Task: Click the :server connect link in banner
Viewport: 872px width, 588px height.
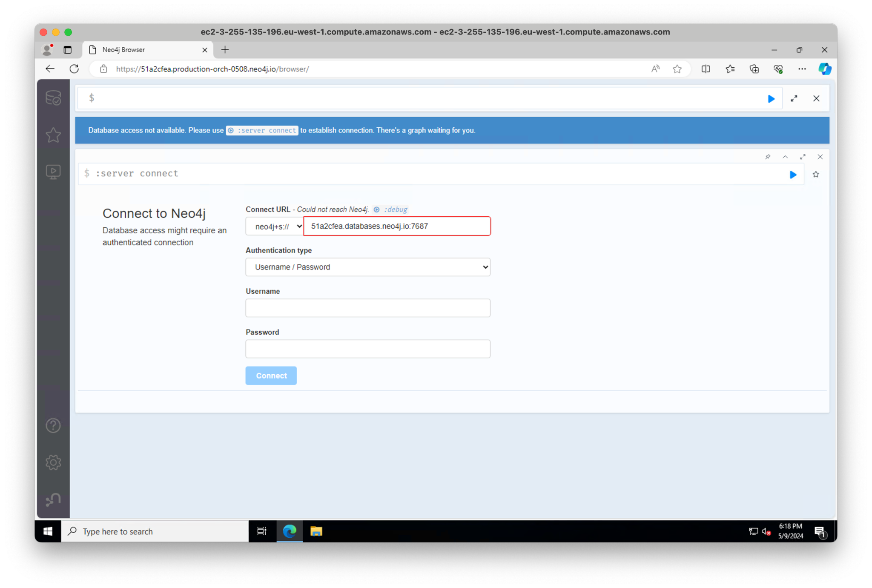Action: point(262,130)
